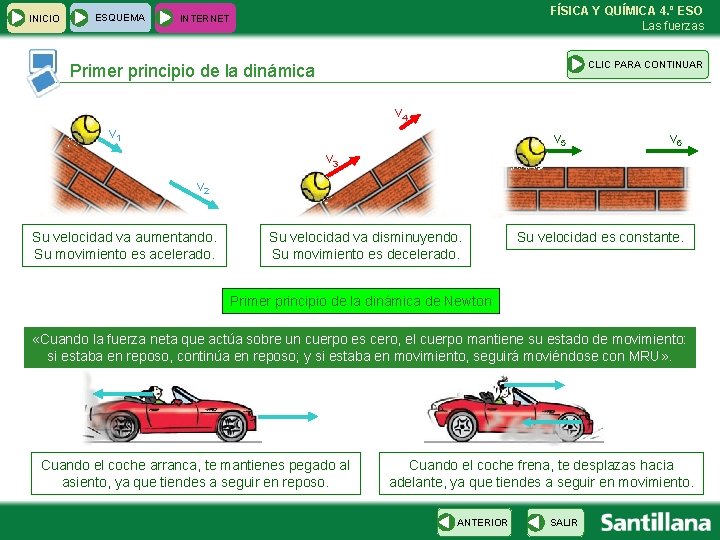Screen dimensions: 720x540
Task: Click the text 'Su movimiento es acelerado.'
Action: point(124,254)
